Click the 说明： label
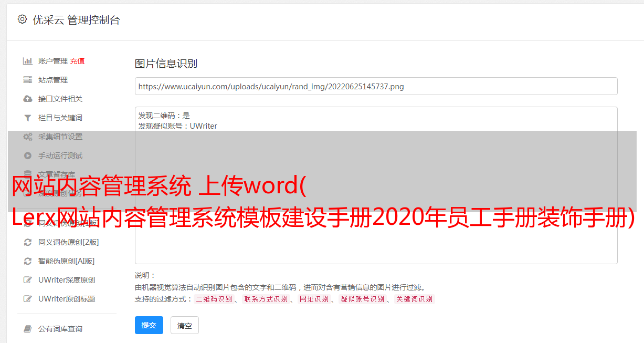644x343 pixels. pyautogui.click(x=145, y=275)
